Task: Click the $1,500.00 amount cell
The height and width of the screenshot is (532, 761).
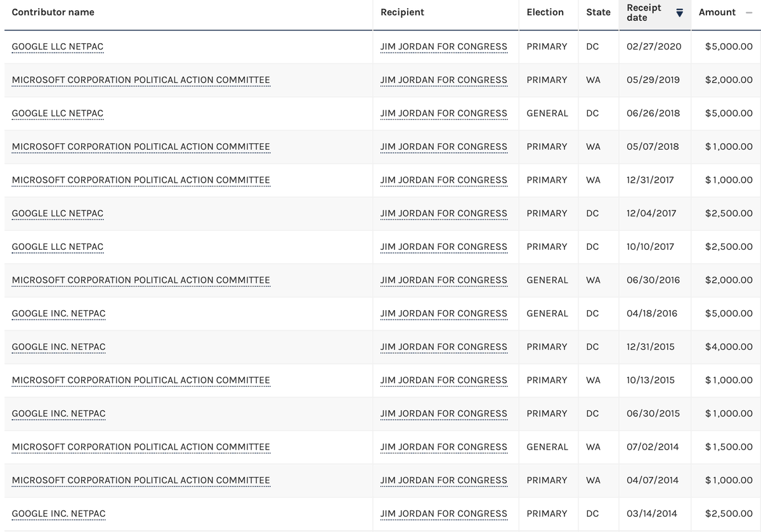Action: 729,447
